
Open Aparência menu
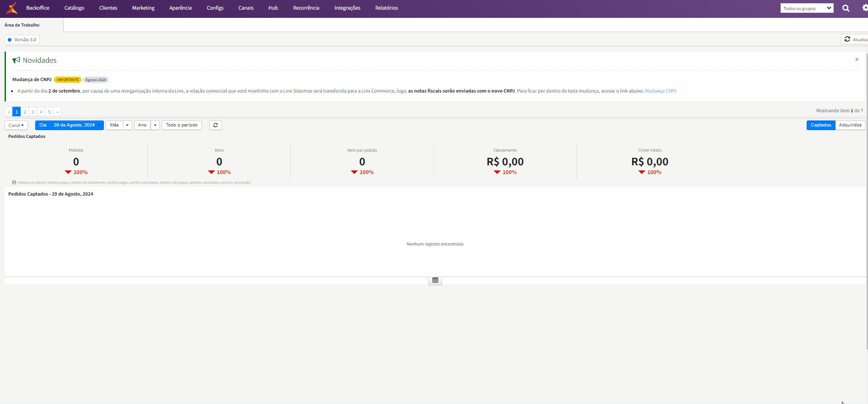point(180,8)
